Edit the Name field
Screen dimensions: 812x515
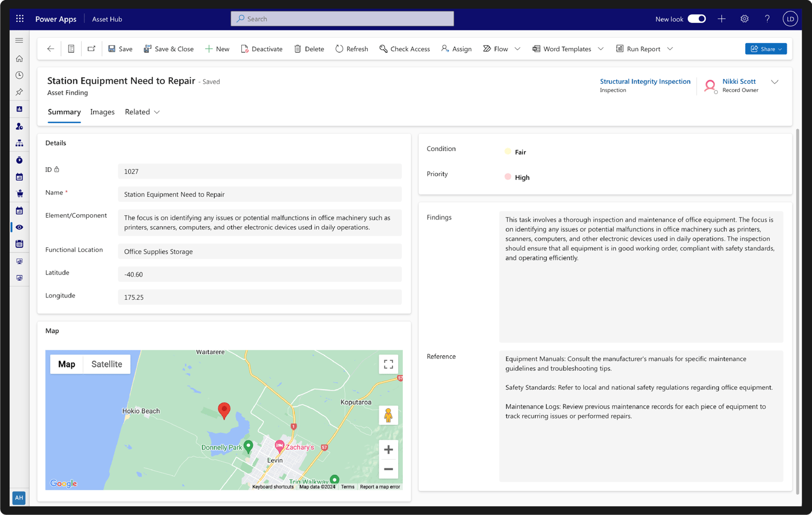pyautogui.click(x=260, y=194)
